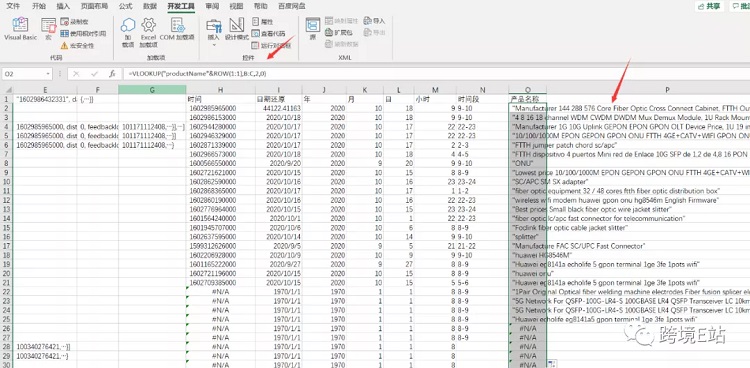
Task: Select row 22 header
Action: click(x=6, y=291)
